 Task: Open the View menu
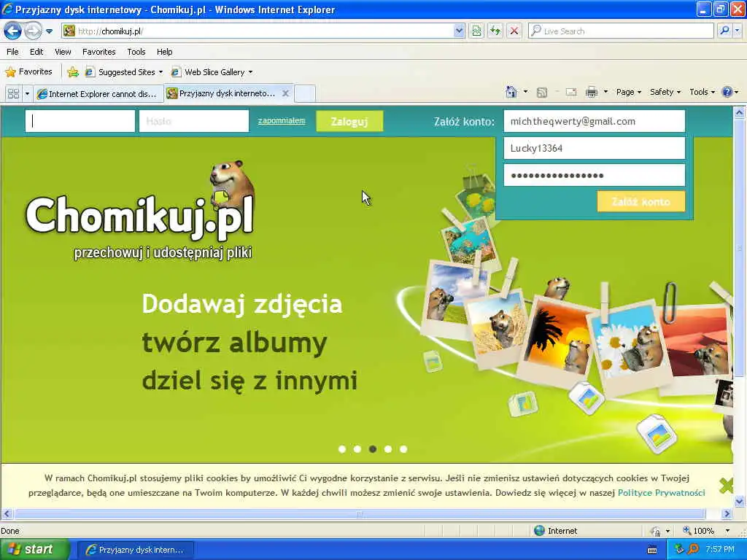point(63,52)
